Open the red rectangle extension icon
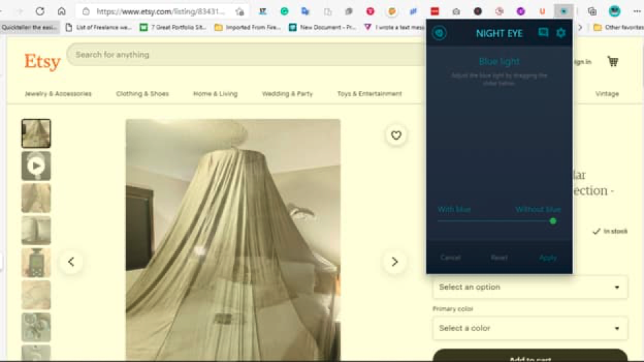 (435, 12)
